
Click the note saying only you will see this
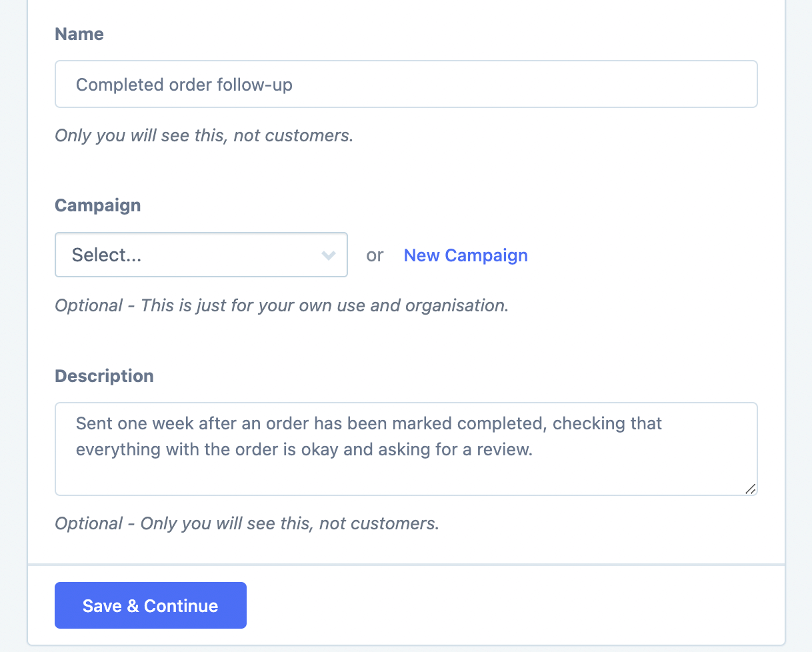coord(246,523)
